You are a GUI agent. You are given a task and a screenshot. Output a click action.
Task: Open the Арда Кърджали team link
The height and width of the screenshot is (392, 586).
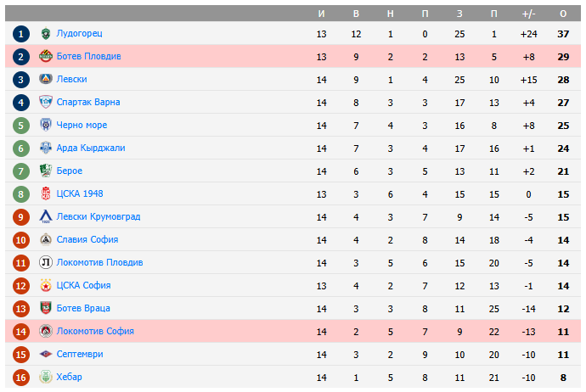pos(91,148)
